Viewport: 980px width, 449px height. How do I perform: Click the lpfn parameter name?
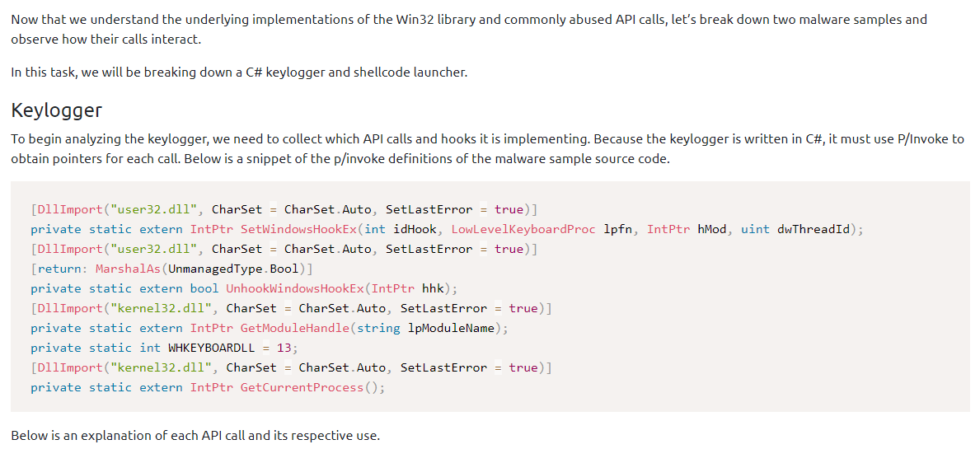pos(617,229)
